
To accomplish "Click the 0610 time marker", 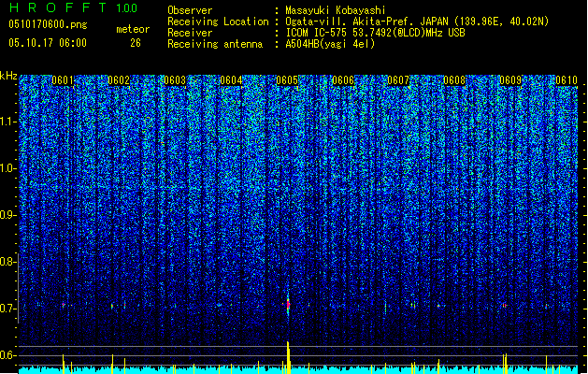I will (x=566, y=80).
